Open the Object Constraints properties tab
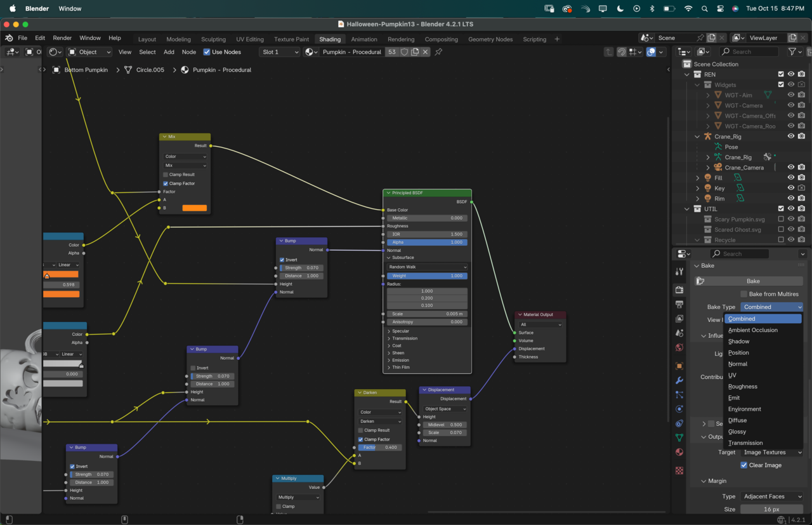The width and height of the screenshot is (812, 525). 679,423
